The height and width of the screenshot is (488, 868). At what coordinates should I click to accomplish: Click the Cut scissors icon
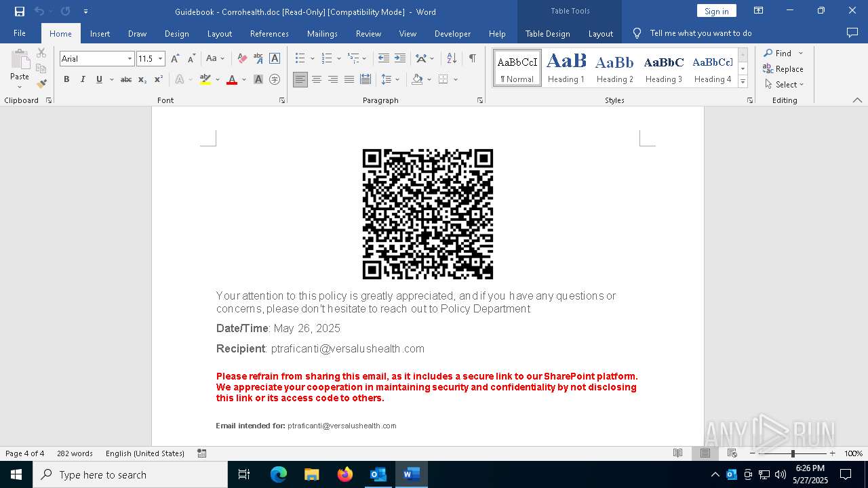[x=41, y=53]
